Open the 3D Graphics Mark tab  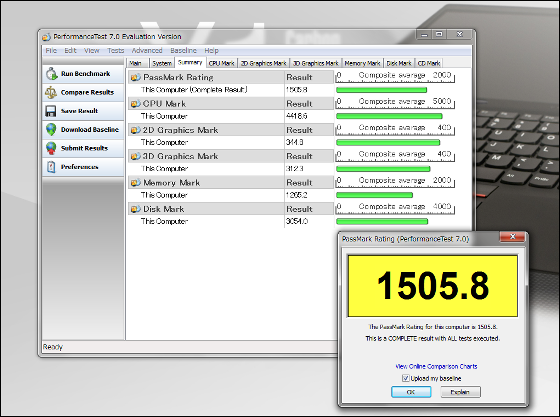[x=316, y=63]
